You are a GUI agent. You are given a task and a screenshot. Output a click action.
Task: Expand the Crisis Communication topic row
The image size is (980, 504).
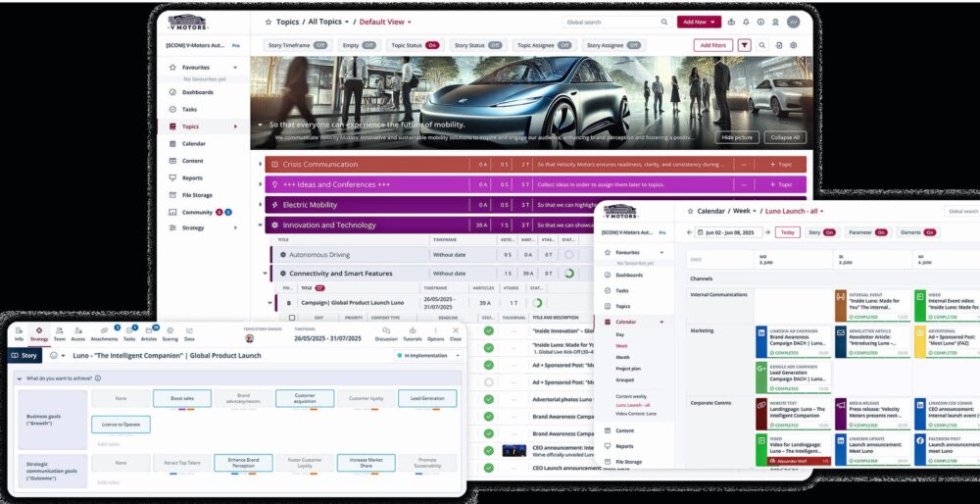[261, 165]
